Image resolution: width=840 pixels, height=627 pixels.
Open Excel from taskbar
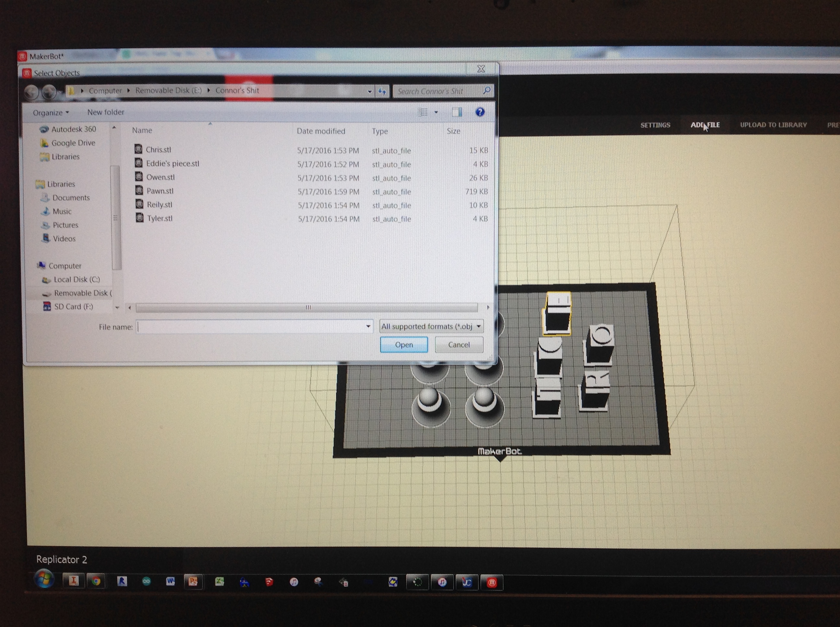(219, 581)
